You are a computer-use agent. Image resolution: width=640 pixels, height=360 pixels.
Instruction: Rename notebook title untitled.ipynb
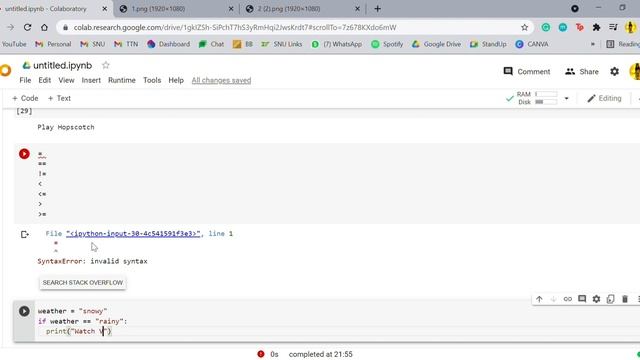(62, 65)
